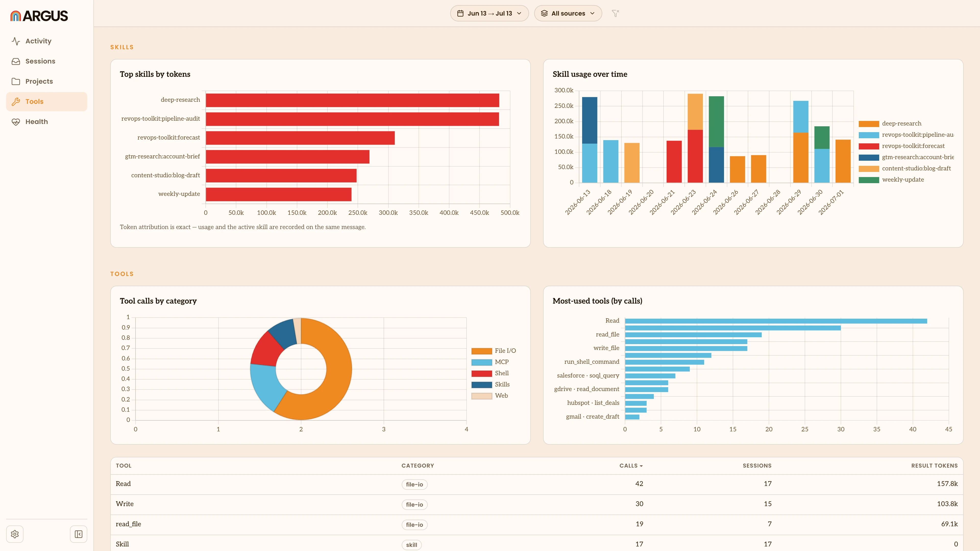Click revops-toolkit:forecast bar in top skills
Image resolution: width=980 pixels, height=551 pixels.
click(x=300, y=138)
